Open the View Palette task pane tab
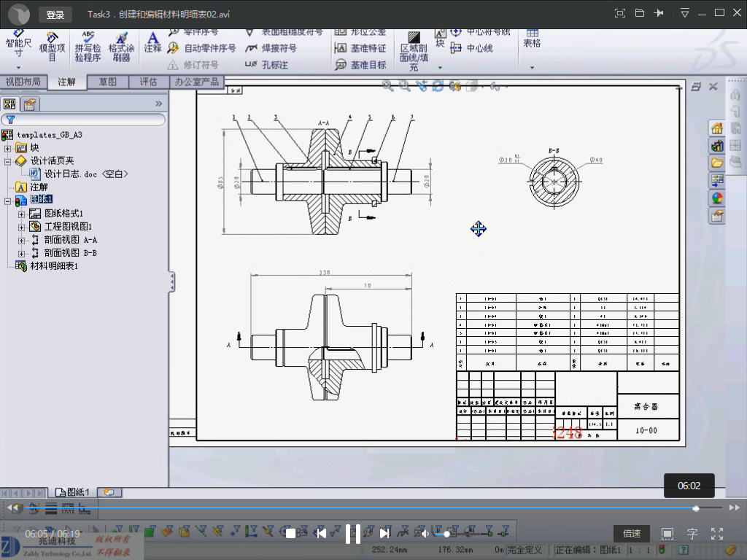The image size is (747, 560). pyautogui.click(x=716, y=181)
